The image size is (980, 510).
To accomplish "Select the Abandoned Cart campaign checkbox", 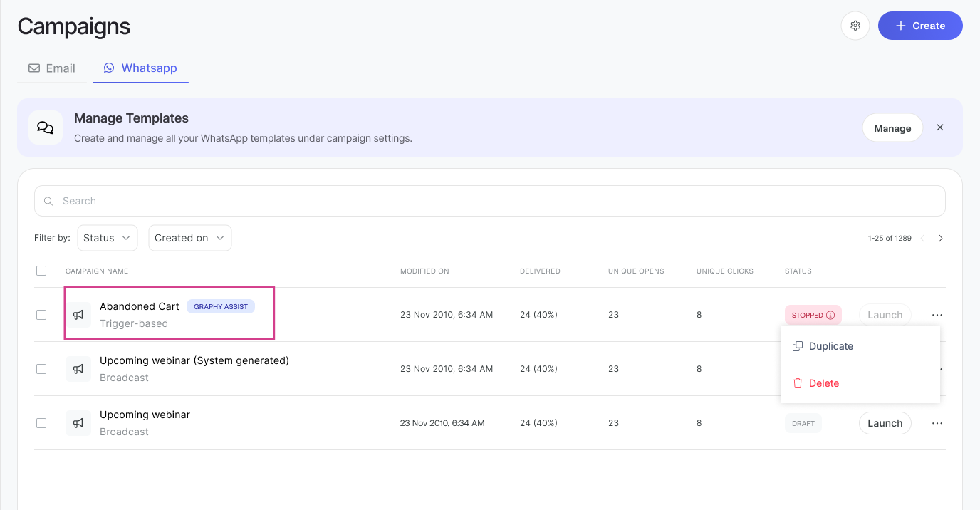I will pos(41,315).
